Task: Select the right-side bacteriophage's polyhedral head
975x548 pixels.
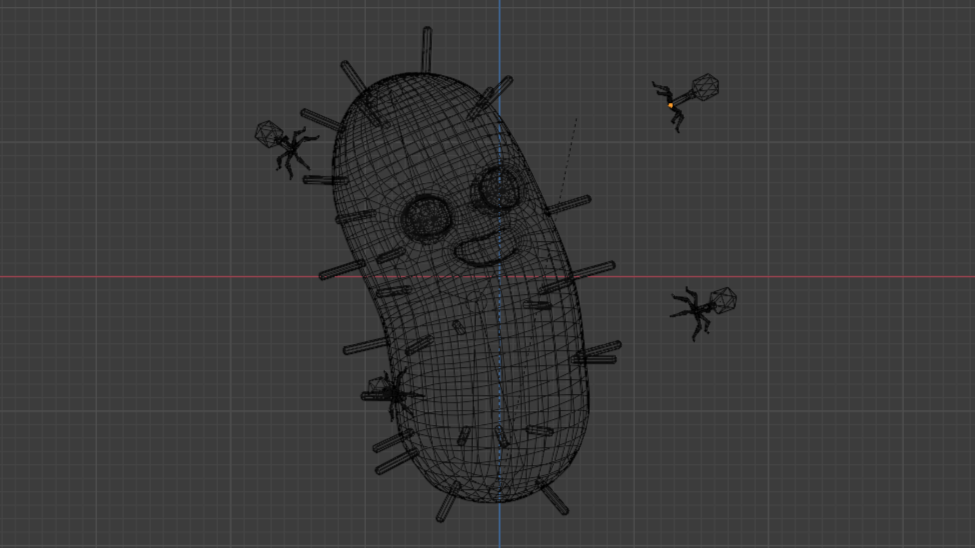Action: click(722, 300)
